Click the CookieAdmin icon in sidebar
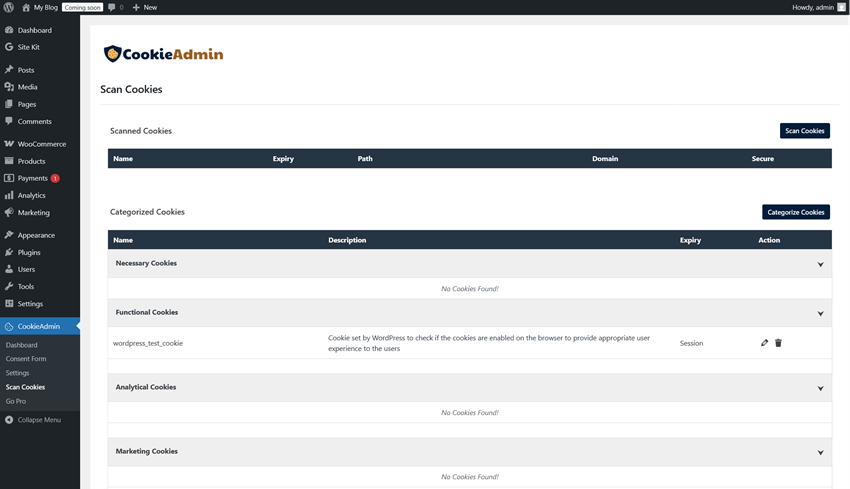This screenshot has height=489, width=850. (9, 326)
